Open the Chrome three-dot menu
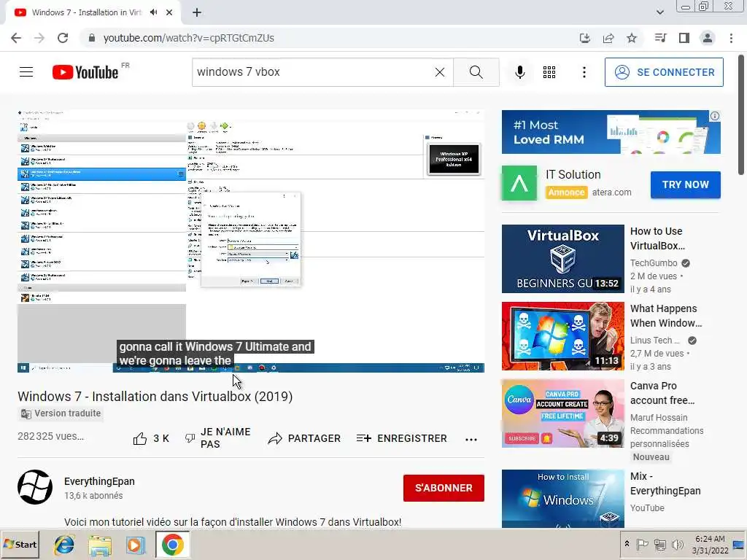This screenshot has width=747, height=560. (x=731, y=38)
